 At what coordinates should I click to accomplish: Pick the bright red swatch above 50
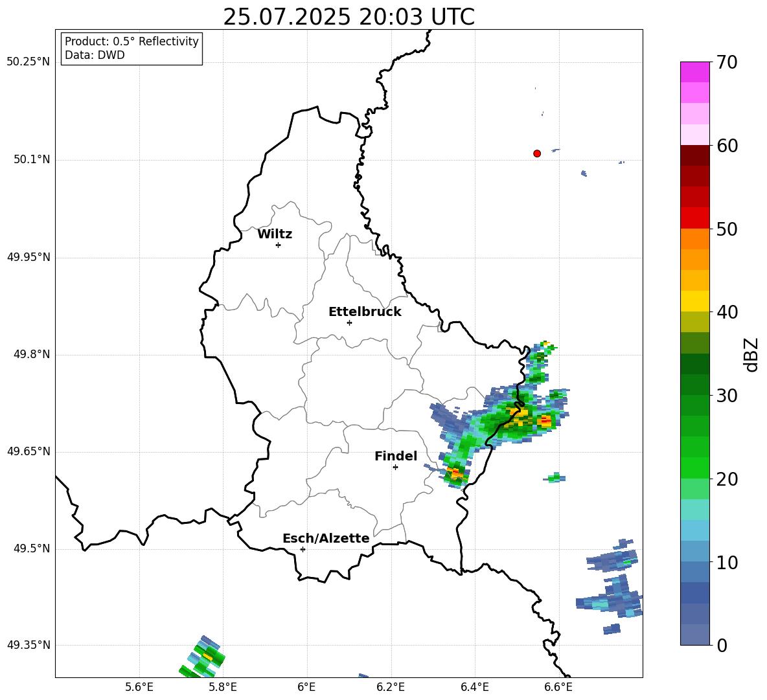coord(694,218)
